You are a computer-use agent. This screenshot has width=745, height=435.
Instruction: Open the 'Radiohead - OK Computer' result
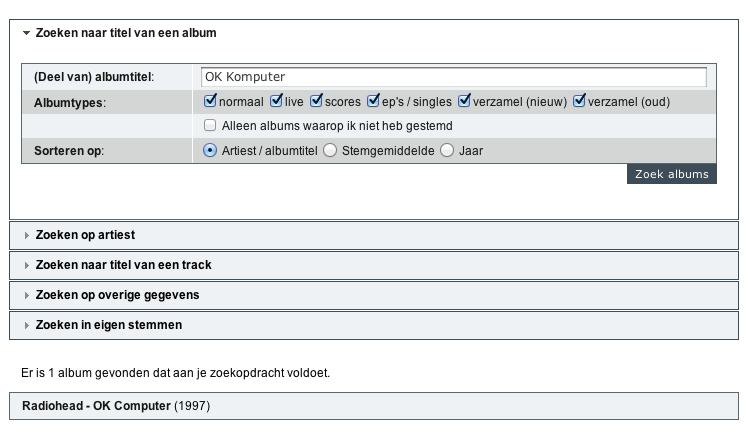96,406
